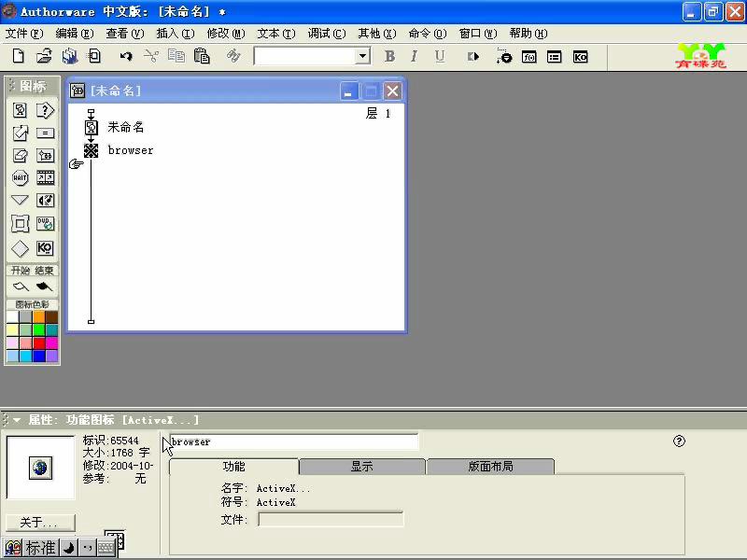
Task: Select the Interaction icon in the palette
Action: 45,110
